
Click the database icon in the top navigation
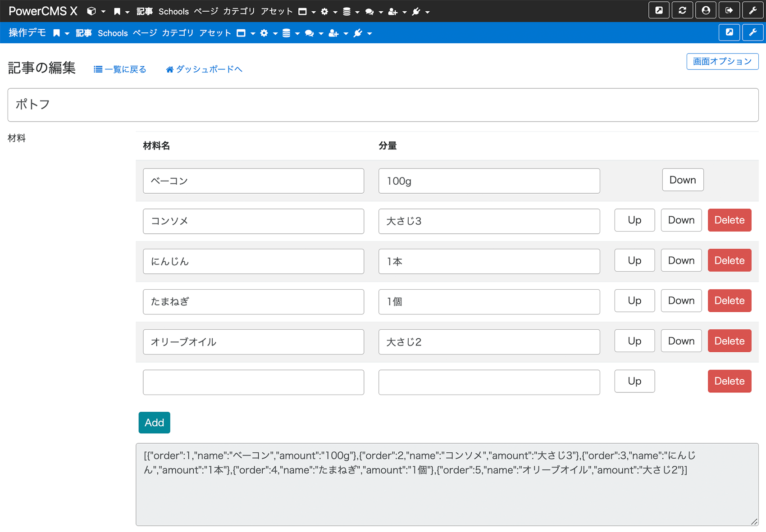(x=347, y=11)
